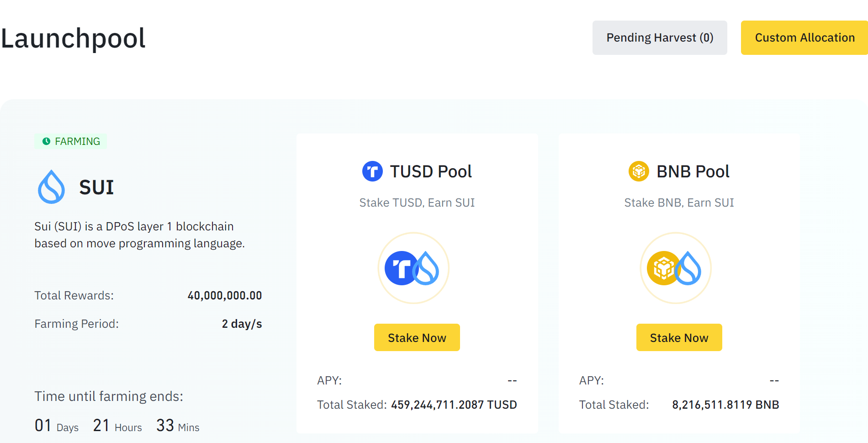Click Stake Now in the TUSD Pool
This screenshot has height=443, width=868.
[x=417, y=337]
